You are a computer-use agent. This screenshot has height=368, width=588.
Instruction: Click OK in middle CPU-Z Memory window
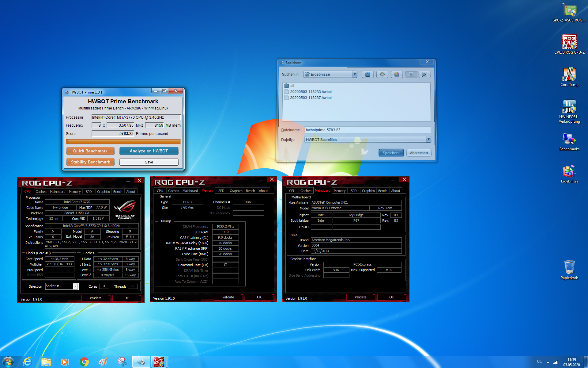point(259,297)
